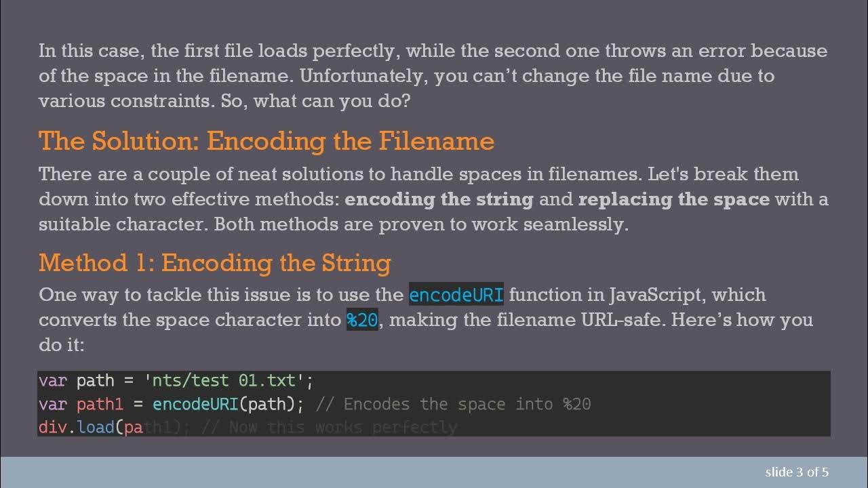This screenshot has width=868, height=488.
Task: Click the highlighted %20 inline code
Action: (362, 320)
